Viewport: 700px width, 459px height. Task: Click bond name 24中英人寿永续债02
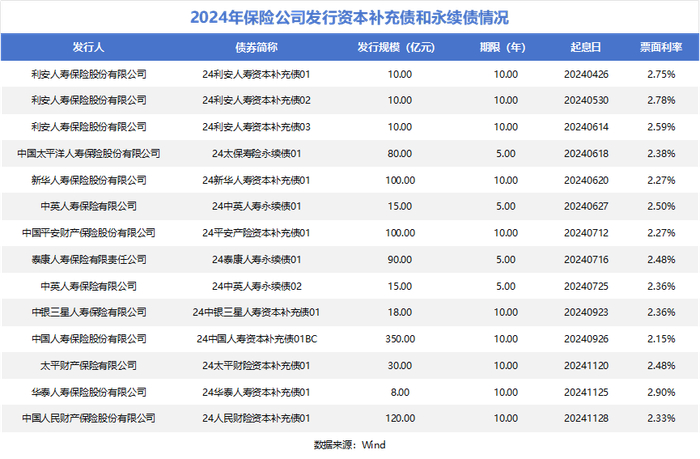tap(256, 286)
